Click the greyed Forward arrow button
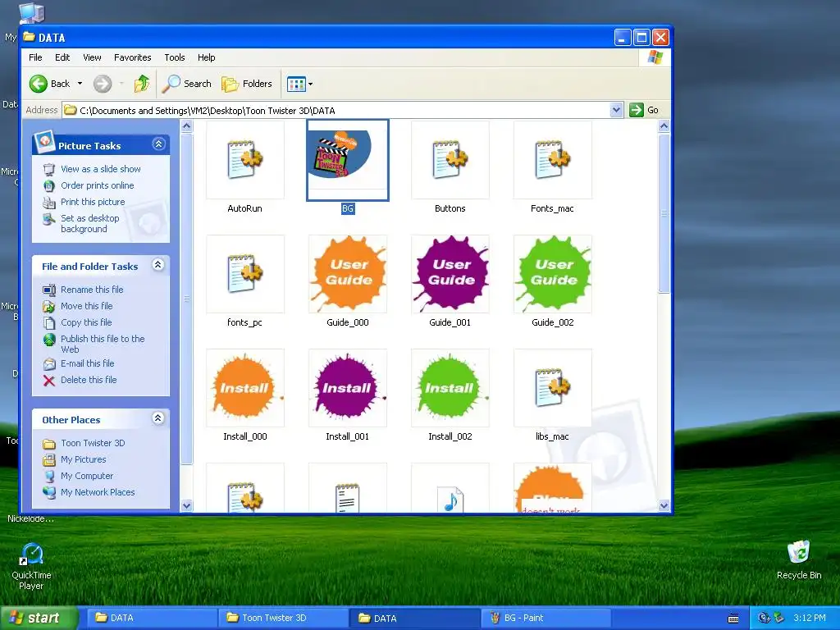The height and width of the screenshot is (630, 840). pos(103,84)
